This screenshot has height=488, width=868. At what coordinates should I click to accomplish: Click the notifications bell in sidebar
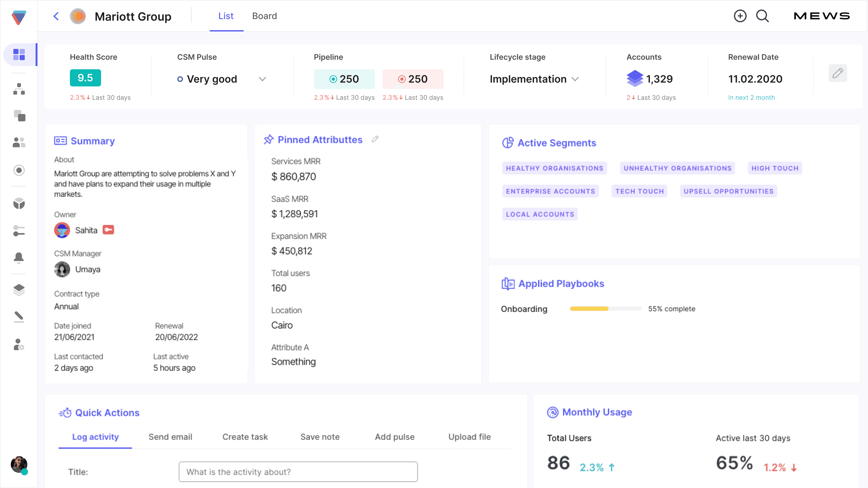(19, 258)
